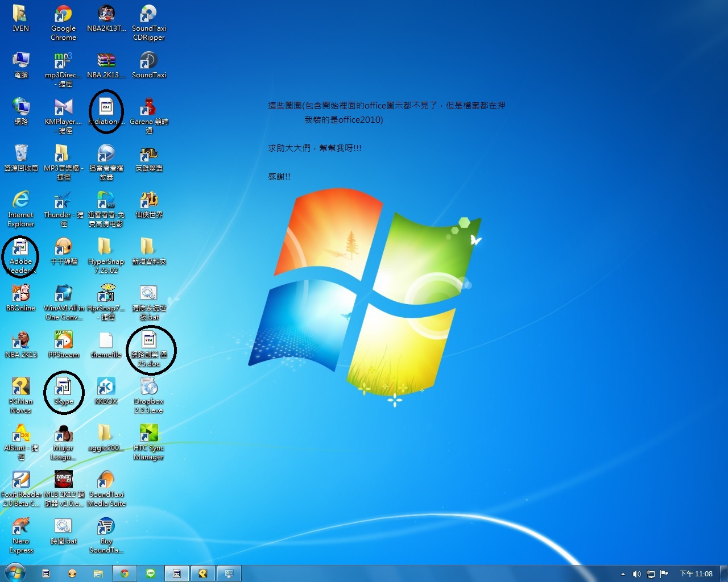Select the radiation file icon

click(106, 112)
